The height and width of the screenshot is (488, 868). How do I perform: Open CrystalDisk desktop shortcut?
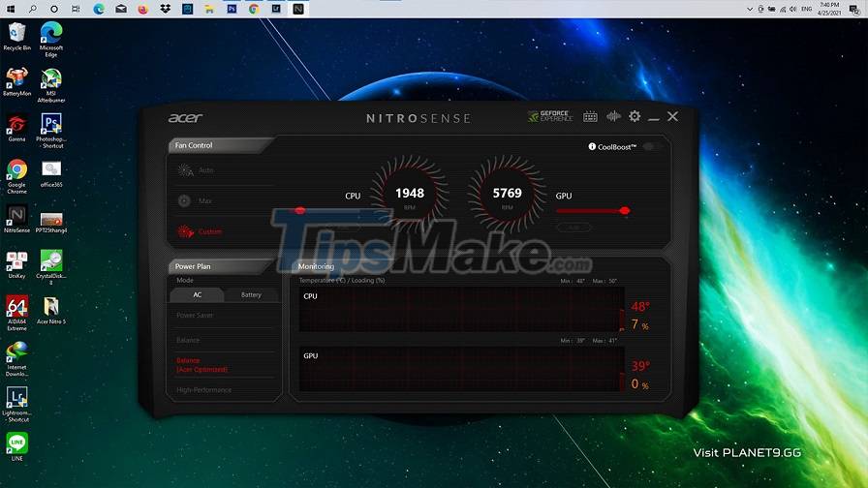[x=51, y=267]
